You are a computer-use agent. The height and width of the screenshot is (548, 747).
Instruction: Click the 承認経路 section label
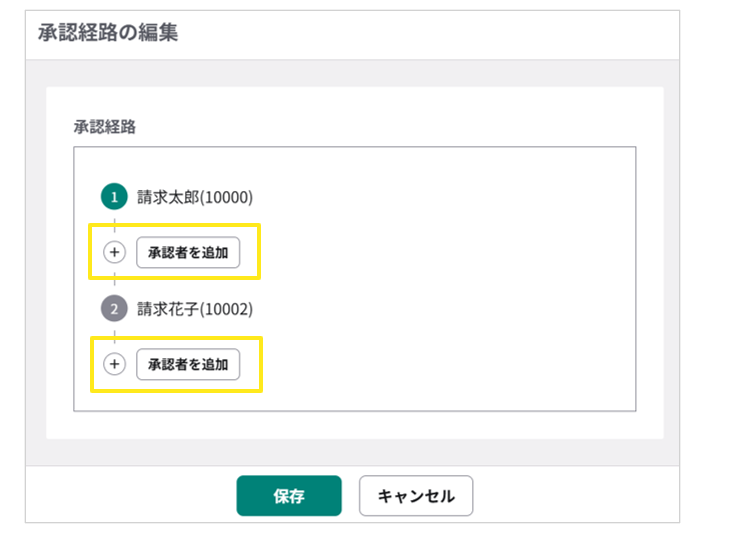tap(104, 126)
